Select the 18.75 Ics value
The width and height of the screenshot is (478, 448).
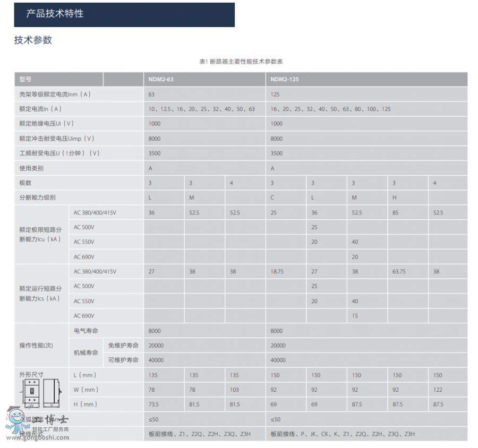pos(277,271)
